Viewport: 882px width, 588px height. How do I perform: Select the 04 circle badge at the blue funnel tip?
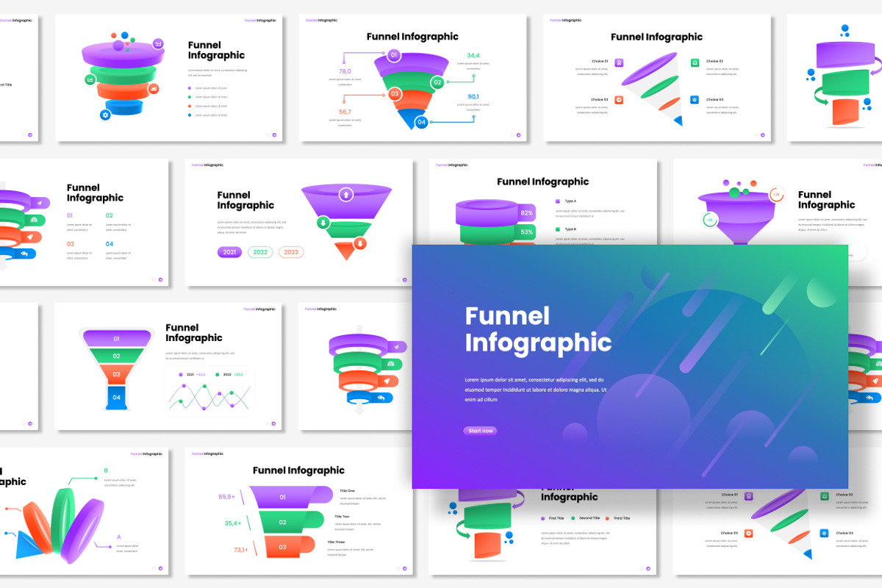point(422,122)
